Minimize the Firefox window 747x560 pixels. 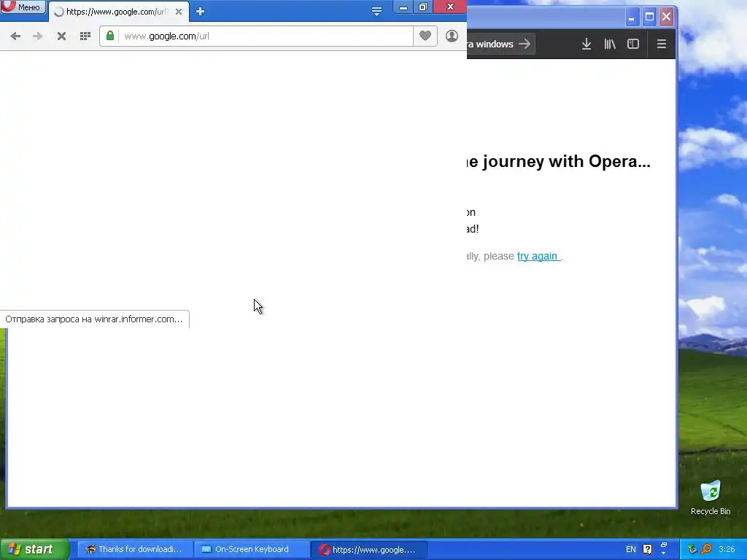coord(632,17)
